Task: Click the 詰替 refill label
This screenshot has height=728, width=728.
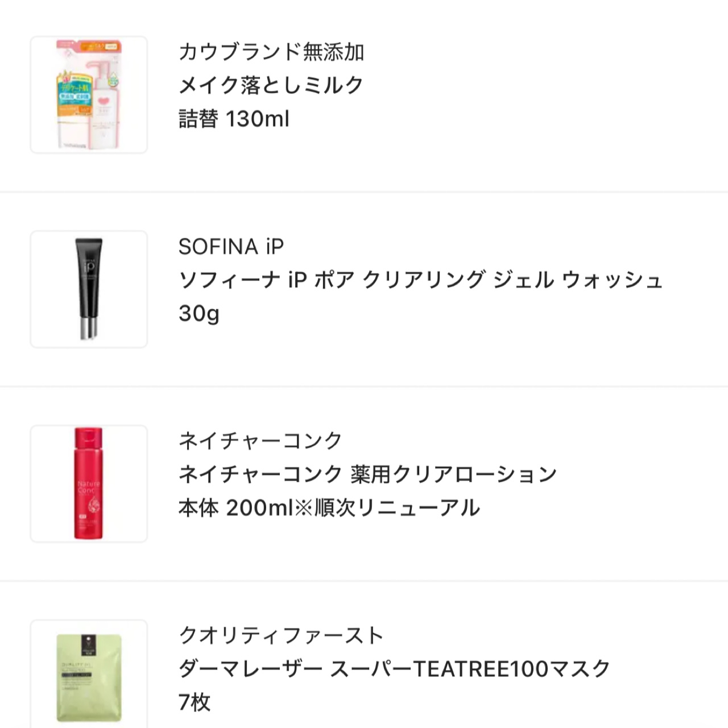Action: [x=198, y=119]
